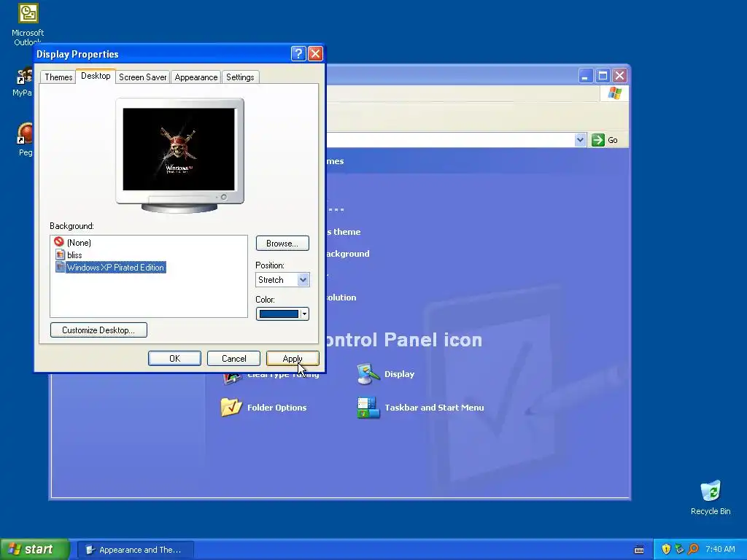Click the green Go arrow icon

coord(598,140)
